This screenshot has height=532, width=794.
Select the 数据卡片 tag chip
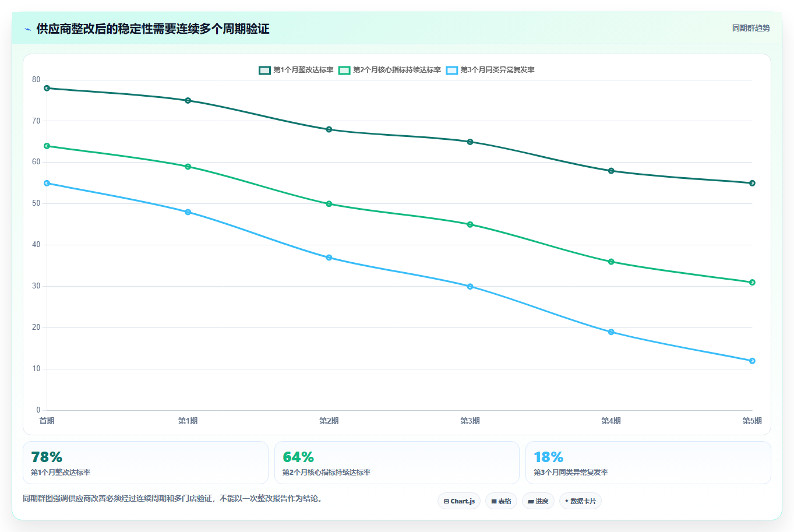click(x=580, y=501)
